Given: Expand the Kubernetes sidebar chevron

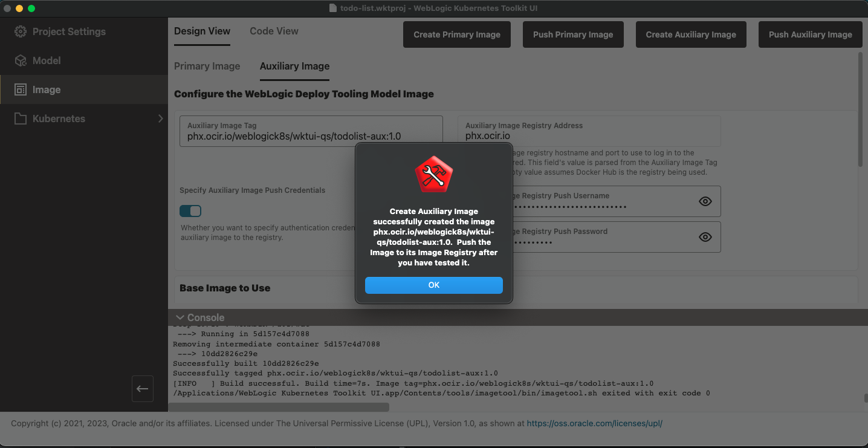Looking at the screenshot, I should pos(160,118).
